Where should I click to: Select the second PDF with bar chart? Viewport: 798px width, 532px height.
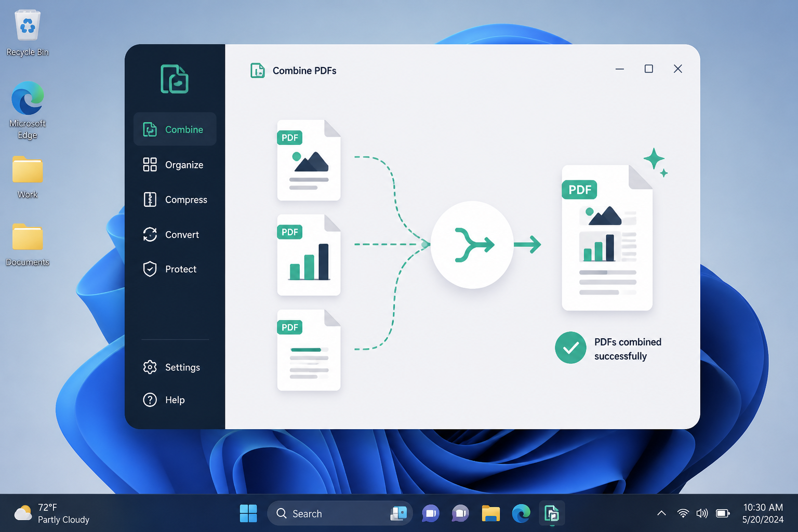(309, 255)
